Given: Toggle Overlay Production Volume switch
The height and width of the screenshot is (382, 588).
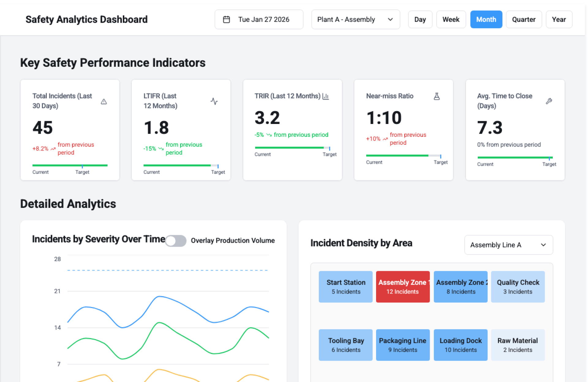Looking at the screenshot, I should [176, 241].
